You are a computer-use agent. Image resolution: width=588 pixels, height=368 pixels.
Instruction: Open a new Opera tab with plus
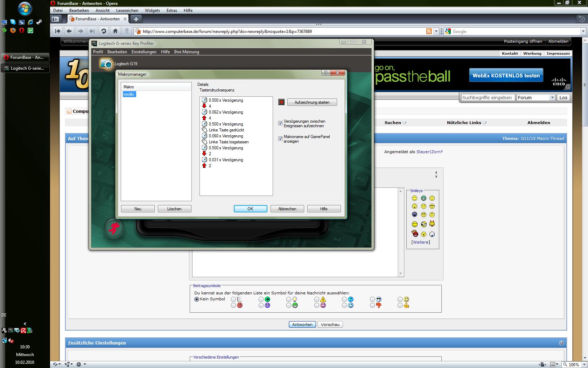click(x=136, y=19)
